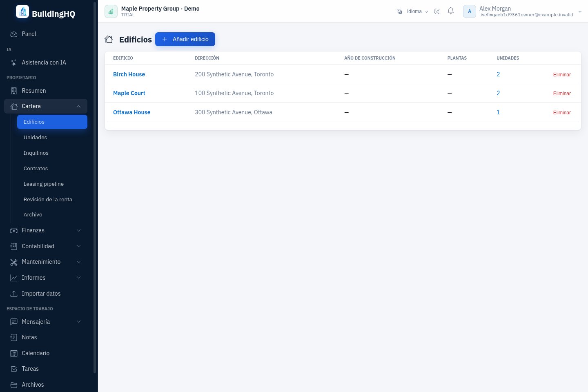Viewport: 588px width, 392px height.
Task: Click Eliminar for Ottawa House
Action: coord(562,113)
